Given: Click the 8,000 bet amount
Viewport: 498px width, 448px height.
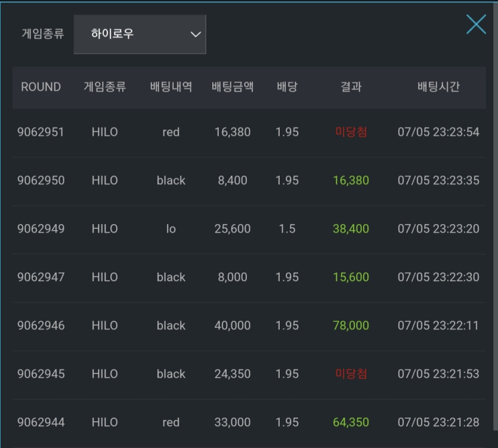Looking at the screenshot, I should [233, 277].
